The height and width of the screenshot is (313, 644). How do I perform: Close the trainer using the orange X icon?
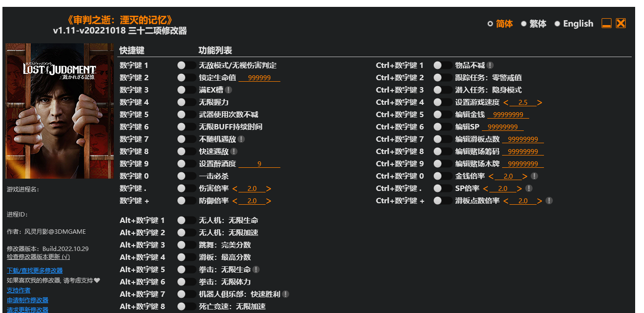coord(621,23)
